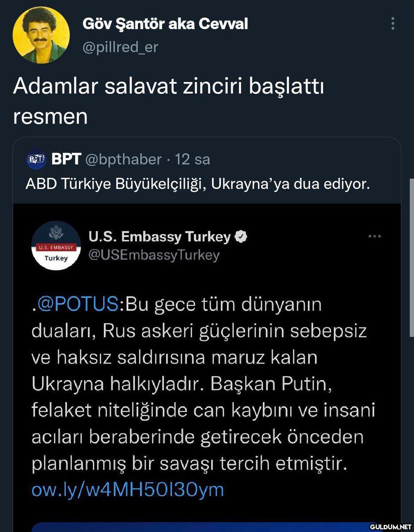414x532 pixels.
Task: Open the tweet author's profile photo
Action: (41, 35)
